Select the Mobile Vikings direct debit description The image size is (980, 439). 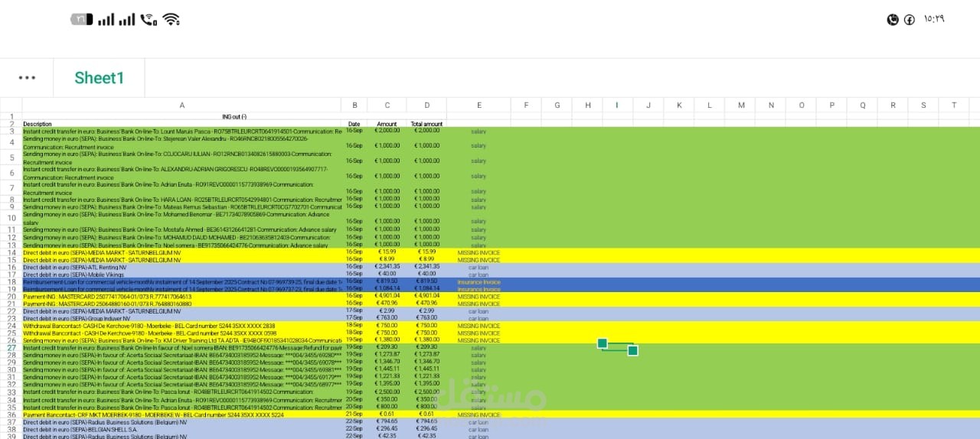(181, 275)
